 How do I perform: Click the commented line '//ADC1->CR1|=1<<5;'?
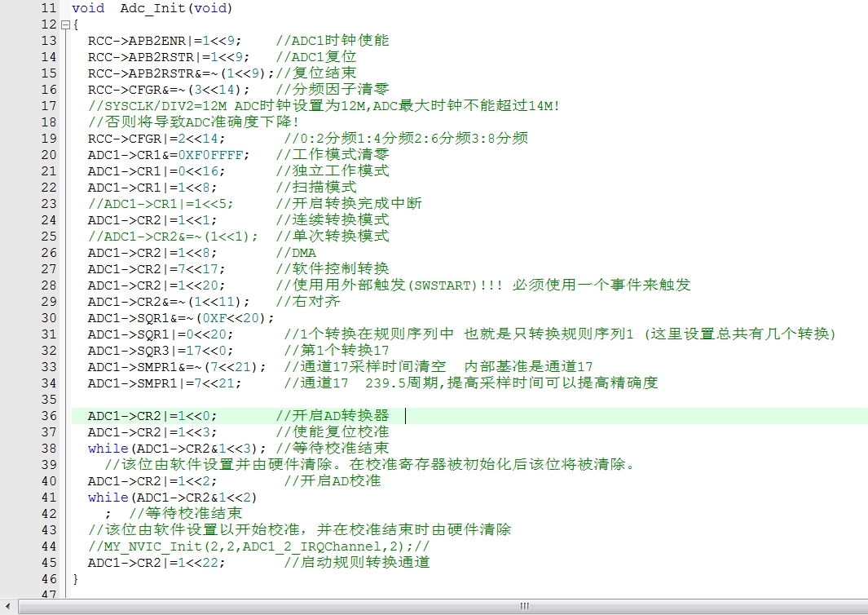tap(161, 204)
